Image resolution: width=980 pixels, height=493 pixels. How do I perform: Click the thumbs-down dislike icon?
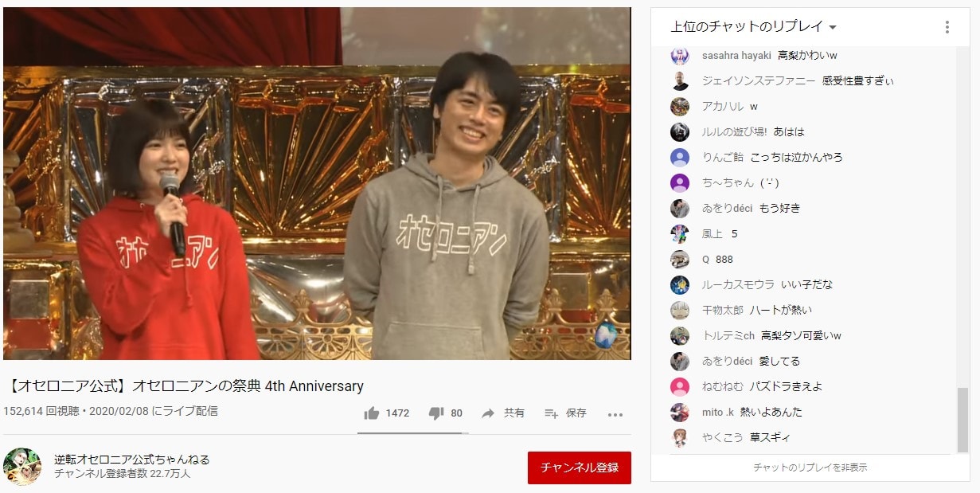pos(436,413)
